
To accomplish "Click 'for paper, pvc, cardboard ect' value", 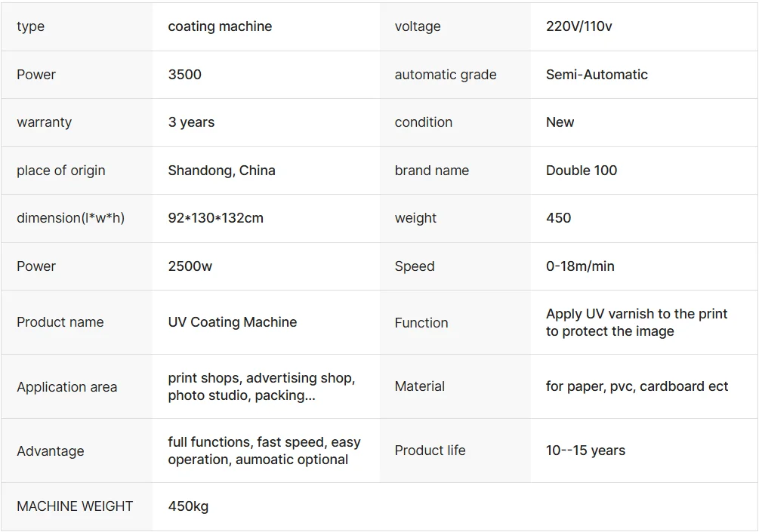I will tap(637, 386).
